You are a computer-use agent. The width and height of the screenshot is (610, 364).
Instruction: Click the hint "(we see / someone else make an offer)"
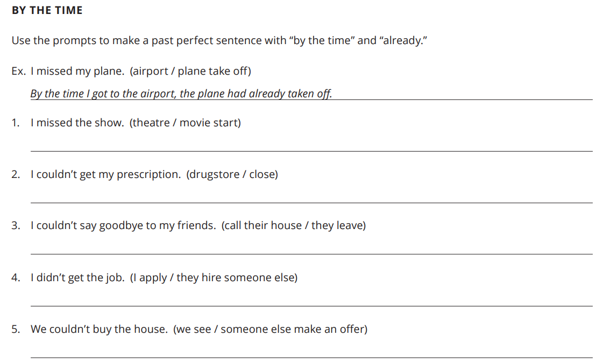[271, 330]
